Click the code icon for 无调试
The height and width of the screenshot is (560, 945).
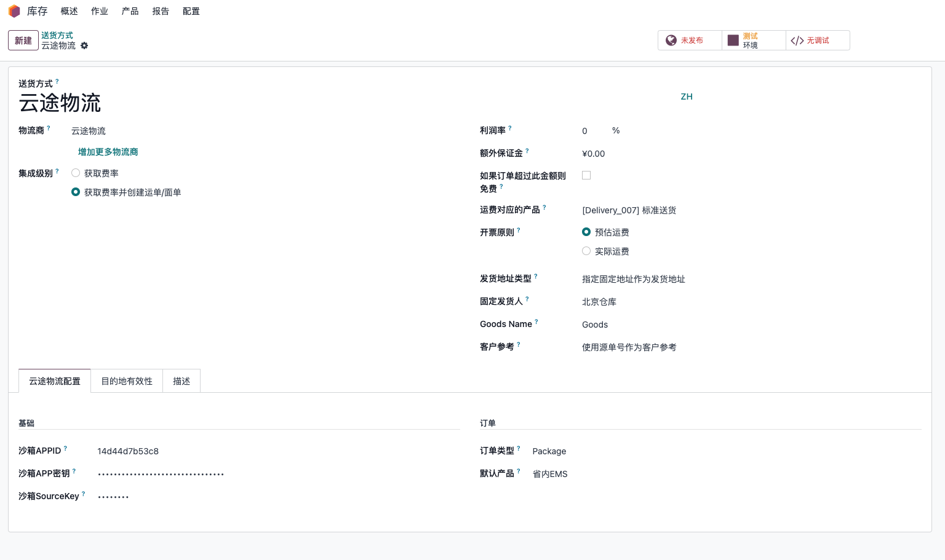tap(797, 41)
